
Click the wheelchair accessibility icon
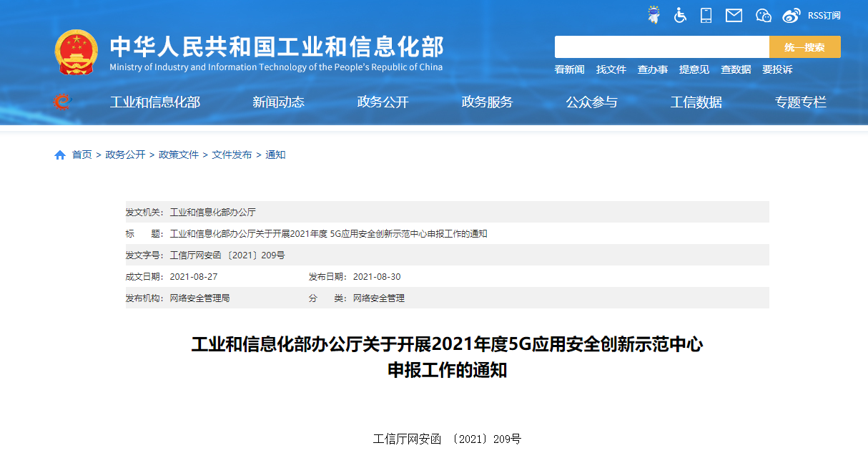(680, 15)
